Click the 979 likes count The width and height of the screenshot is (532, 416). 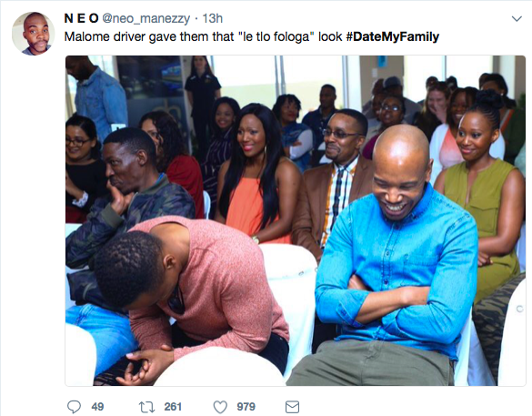point(246,407)
